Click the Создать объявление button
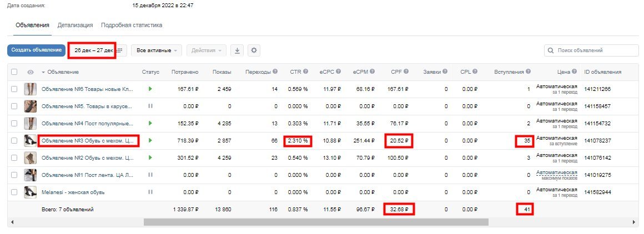The image size is (644, 234). point(36,50)
